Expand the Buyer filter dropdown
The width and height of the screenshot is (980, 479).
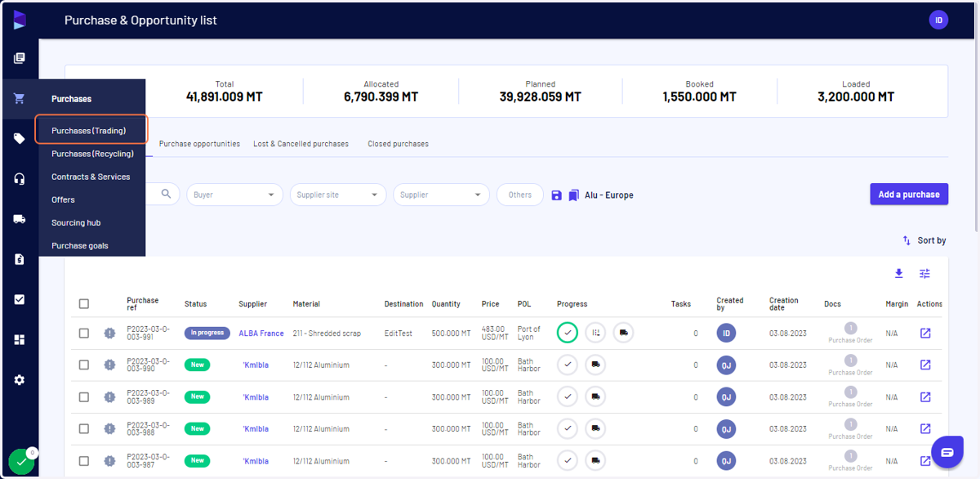[235, 195]
